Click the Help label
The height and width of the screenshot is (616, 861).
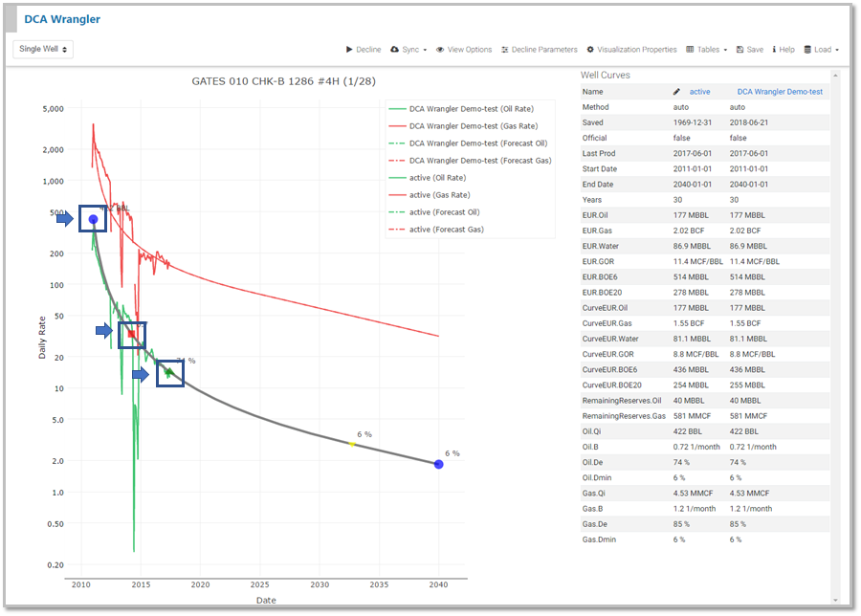click(x=787, y=50)
